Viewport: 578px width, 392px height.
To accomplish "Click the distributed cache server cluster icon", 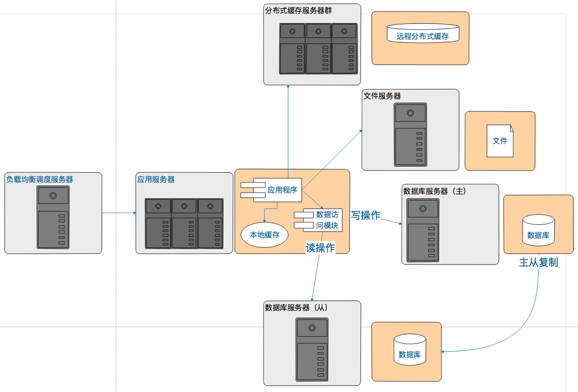I will (x=319, y=49).
